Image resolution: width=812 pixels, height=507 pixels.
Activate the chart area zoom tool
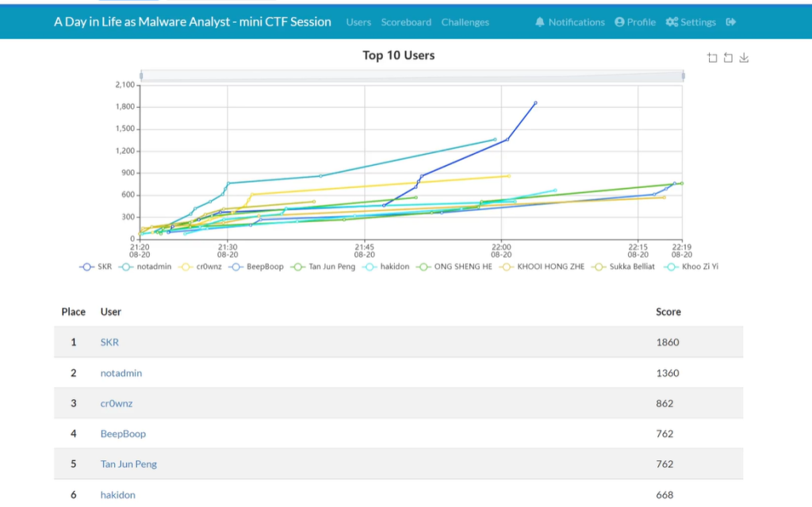pyautogui.click(x=712, y=57)
